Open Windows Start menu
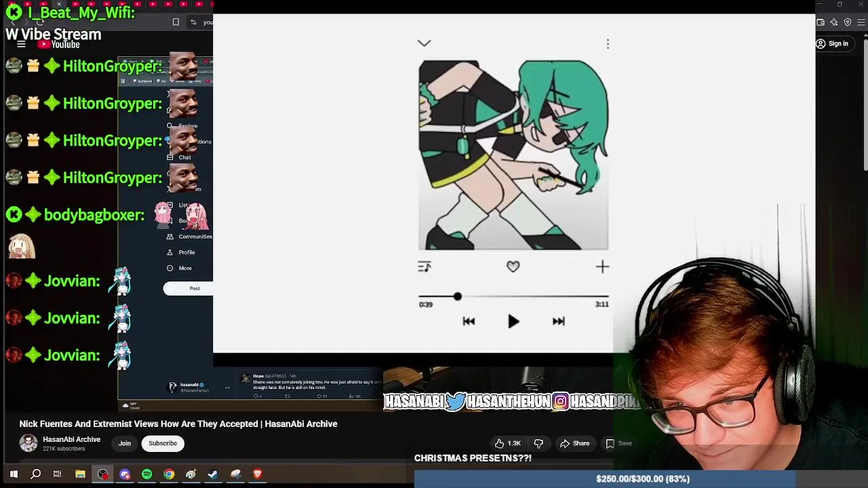This screenshot has width=868, height=488. tap(14, 474)
